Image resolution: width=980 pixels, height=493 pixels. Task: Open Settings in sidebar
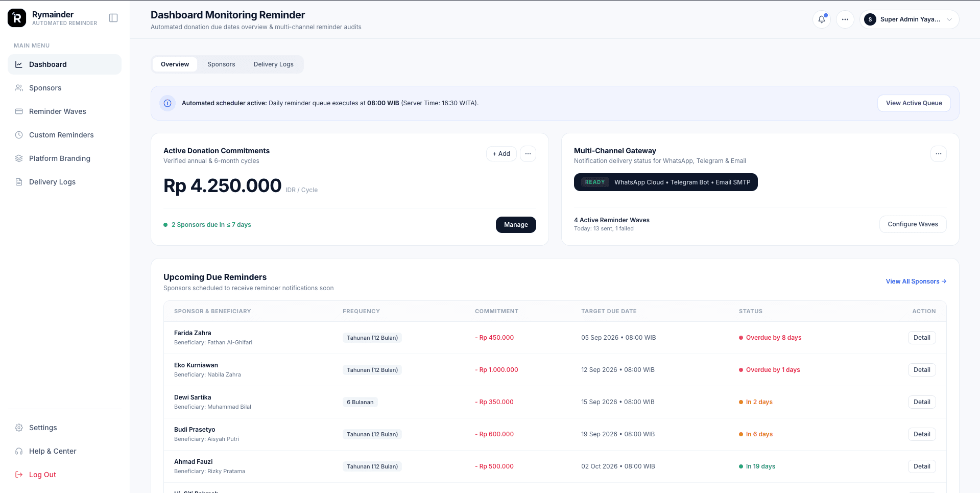click(x=64, y=428)
